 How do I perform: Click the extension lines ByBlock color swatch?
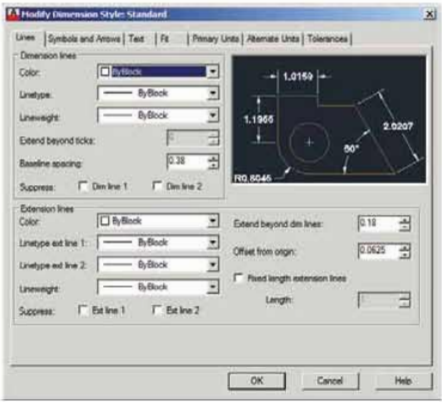[105, 221]
